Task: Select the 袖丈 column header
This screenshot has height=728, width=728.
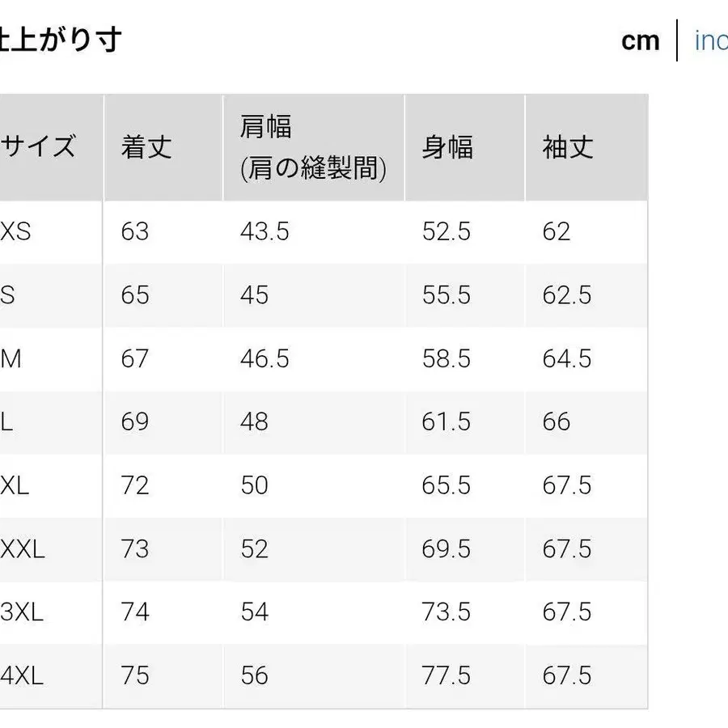Action: [x=566, y=148]
